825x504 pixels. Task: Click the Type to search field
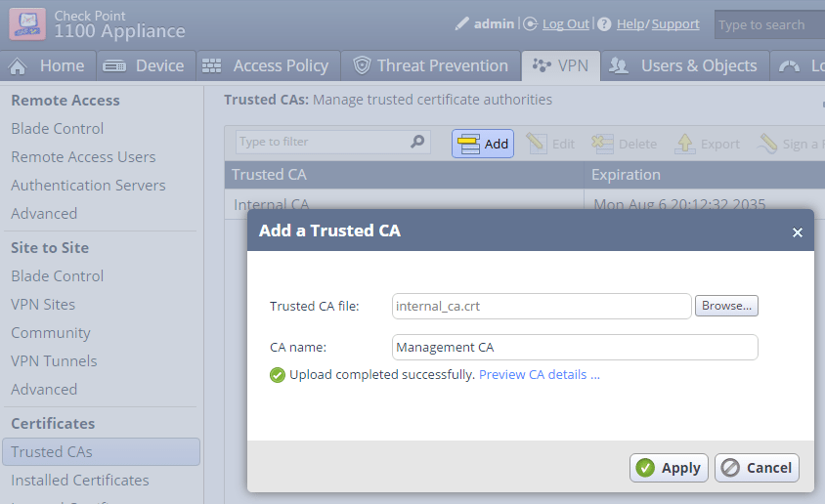(767, 25)
